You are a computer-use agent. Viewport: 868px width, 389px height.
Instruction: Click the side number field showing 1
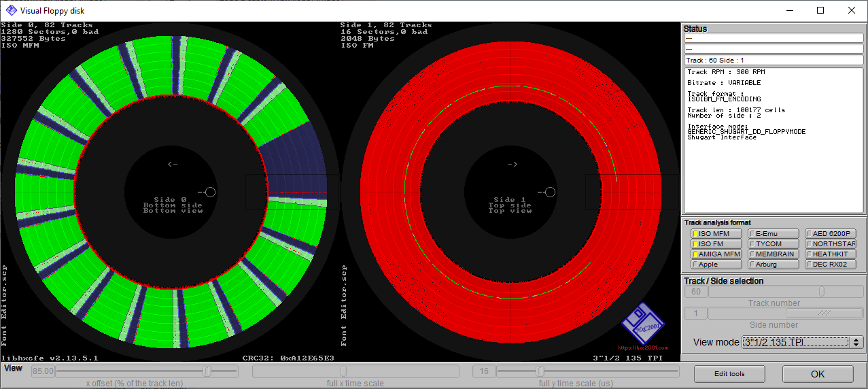point(695,314)
